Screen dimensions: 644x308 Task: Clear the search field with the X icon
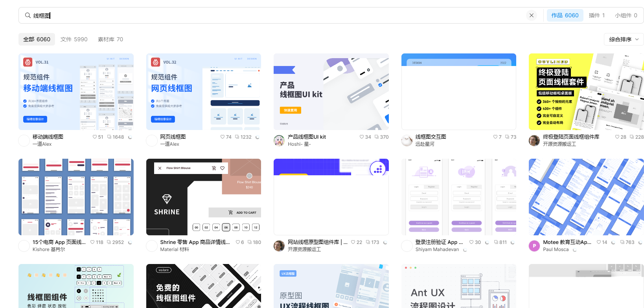coord(532,15)
